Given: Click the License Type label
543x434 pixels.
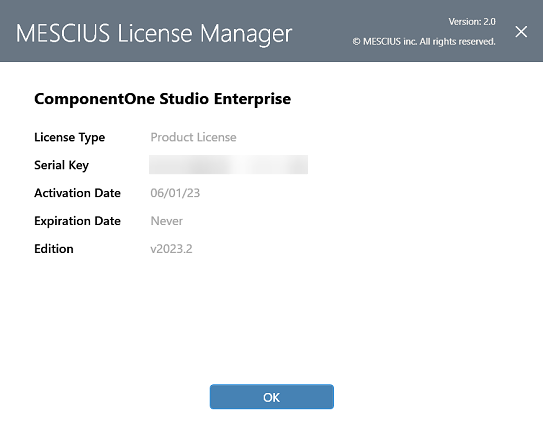Looking at the screenshot, I should (70, 138).
